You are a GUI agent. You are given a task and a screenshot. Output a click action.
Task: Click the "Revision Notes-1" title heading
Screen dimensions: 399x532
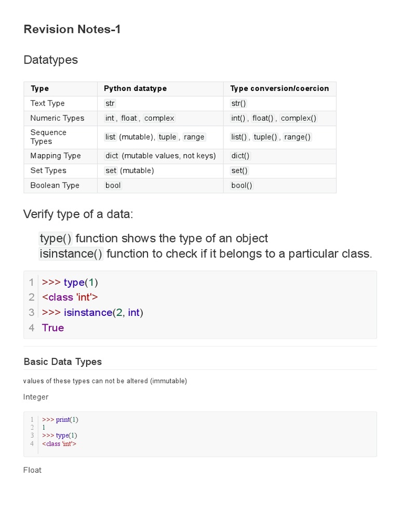72,30
